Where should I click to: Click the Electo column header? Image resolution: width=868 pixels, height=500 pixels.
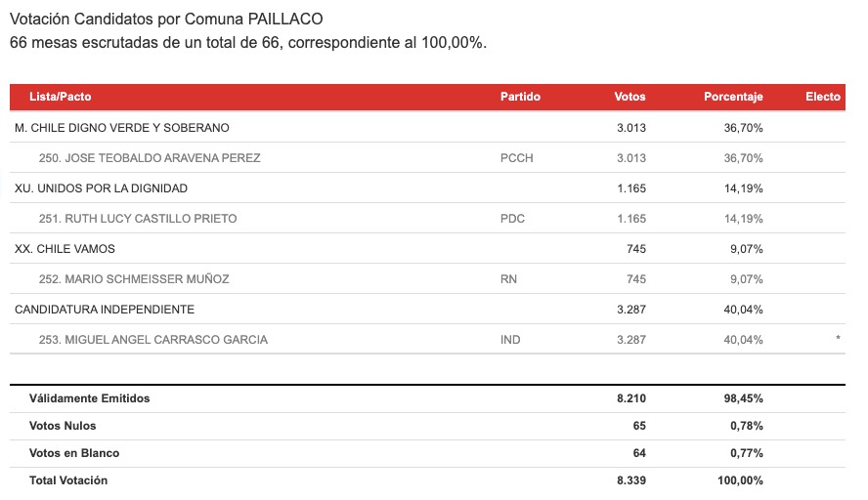[x=823, y=97]
